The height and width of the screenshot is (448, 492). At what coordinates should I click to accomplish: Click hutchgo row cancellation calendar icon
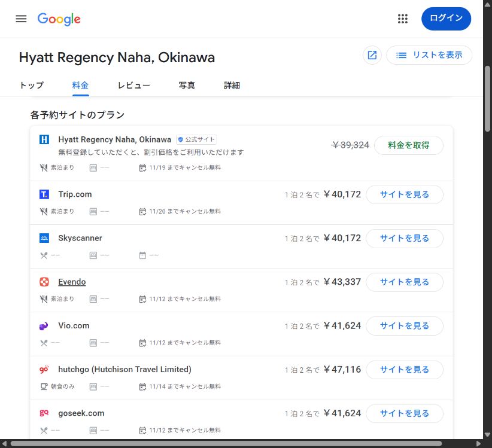point(142,386)
